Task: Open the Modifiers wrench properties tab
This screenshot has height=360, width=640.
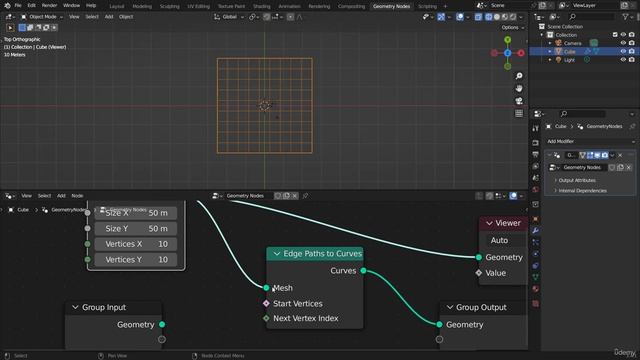Action: point(535,231)
